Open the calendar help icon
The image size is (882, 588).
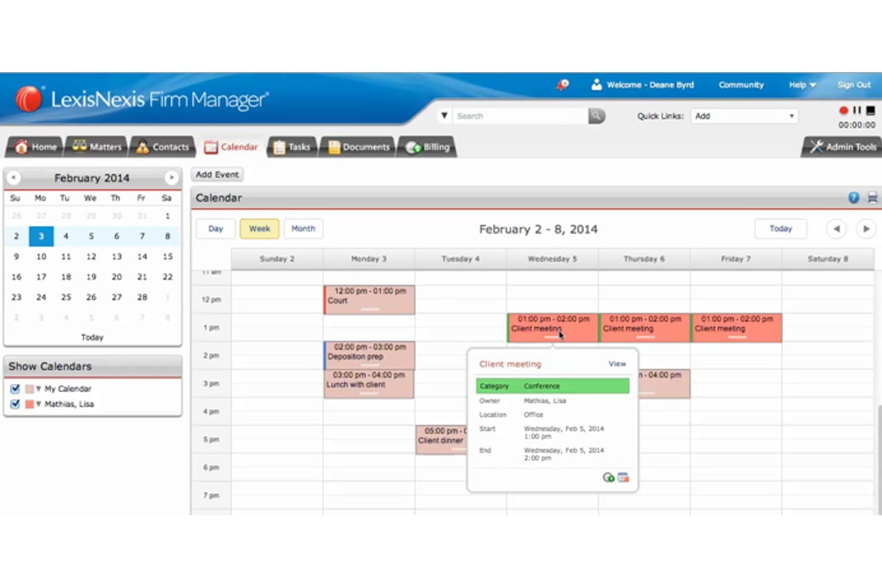point(853,198)
